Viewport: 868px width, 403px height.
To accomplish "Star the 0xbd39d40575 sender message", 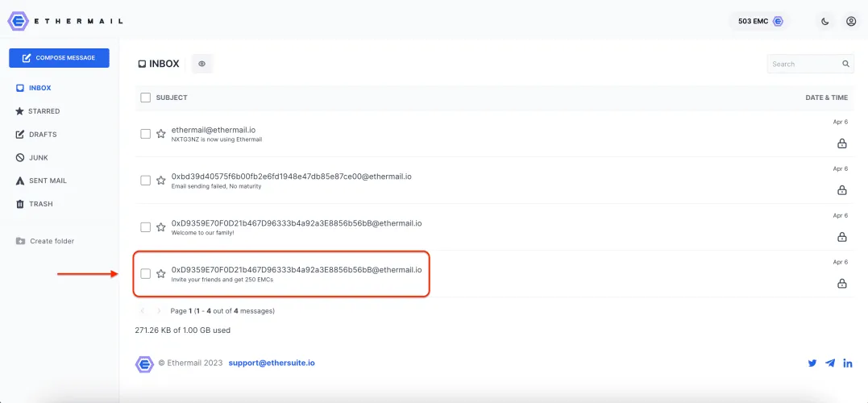I will click(161, 180).
